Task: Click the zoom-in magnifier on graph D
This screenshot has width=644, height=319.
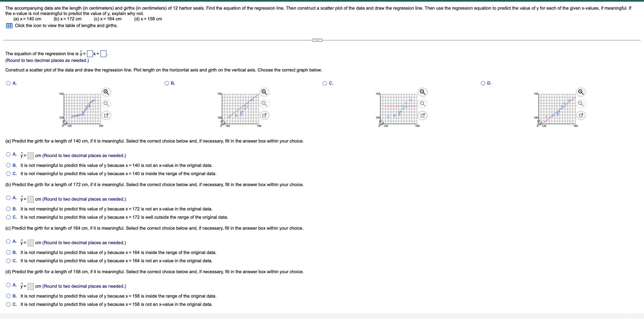Action: (581, 92)
